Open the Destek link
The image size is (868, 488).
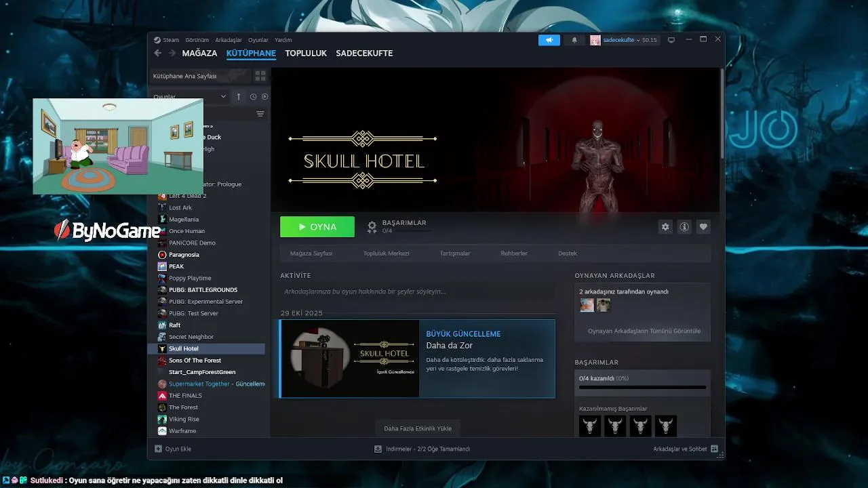tap(568, 253)
